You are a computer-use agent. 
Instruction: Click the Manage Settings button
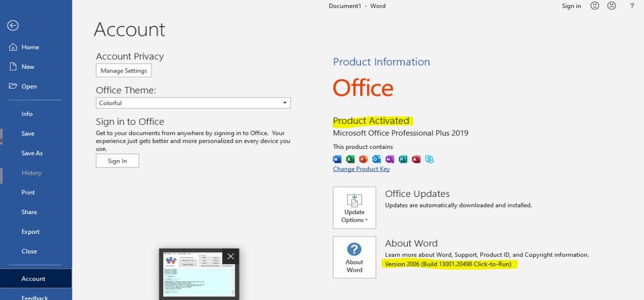[124, 70]
